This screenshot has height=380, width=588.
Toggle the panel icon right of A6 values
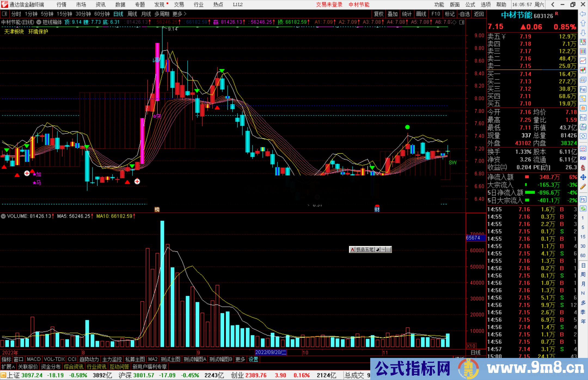click(462, 22)
